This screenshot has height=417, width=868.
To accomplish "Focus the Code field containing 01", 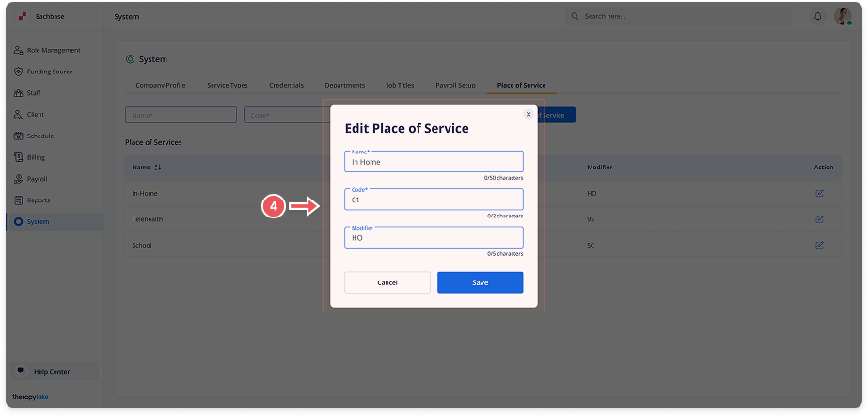I will pyautogui.click(x=434, y=200).
